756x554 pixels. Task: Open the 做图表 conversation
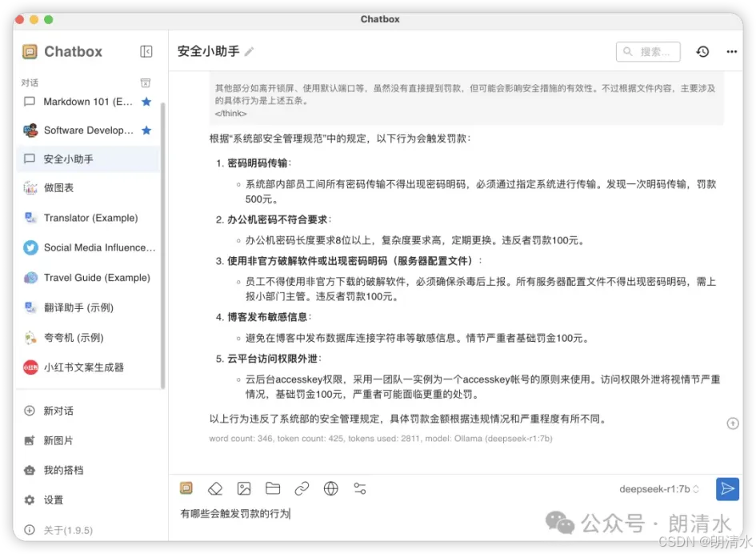tap(88, 187)
